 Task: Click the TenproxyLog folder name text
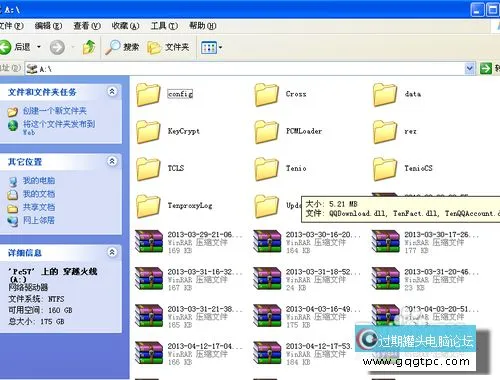pos(190,205)
